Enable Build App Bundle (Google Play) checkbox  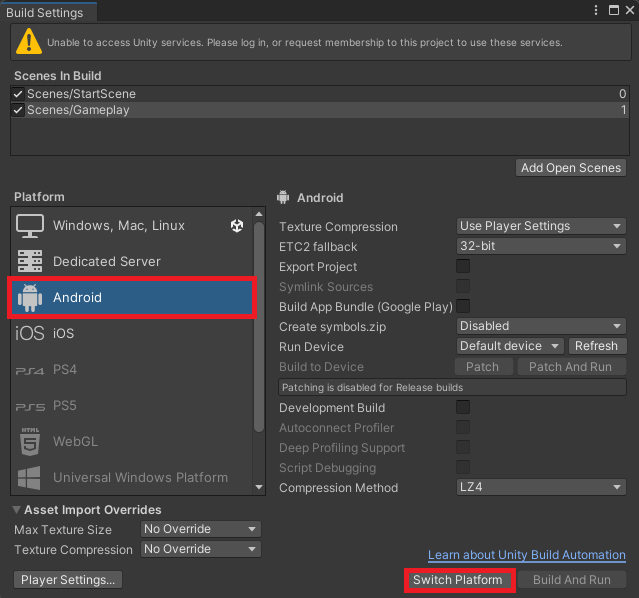tap(463, 306)
